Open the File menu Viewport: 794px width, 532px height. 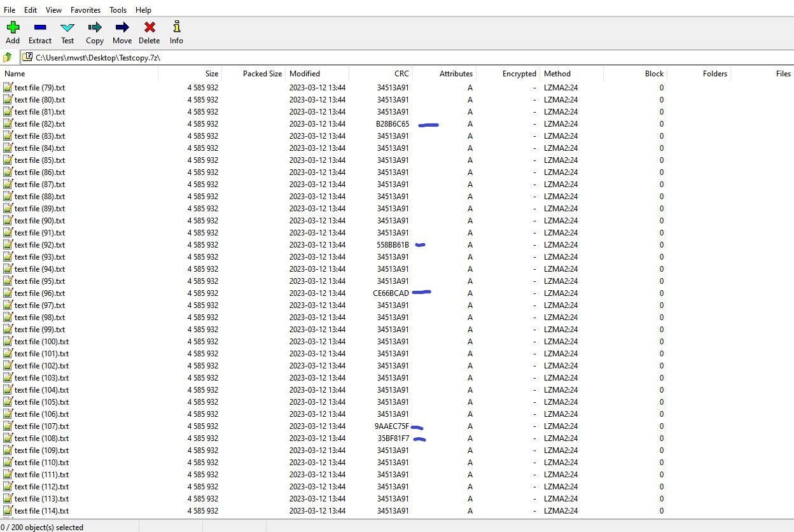tap(10, 10)
